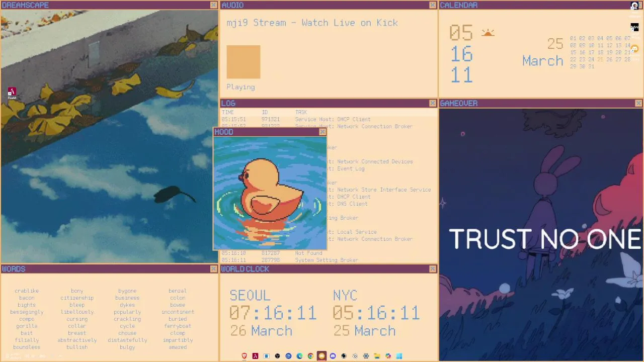Click the orange album art square in Audio

[244, 62]
